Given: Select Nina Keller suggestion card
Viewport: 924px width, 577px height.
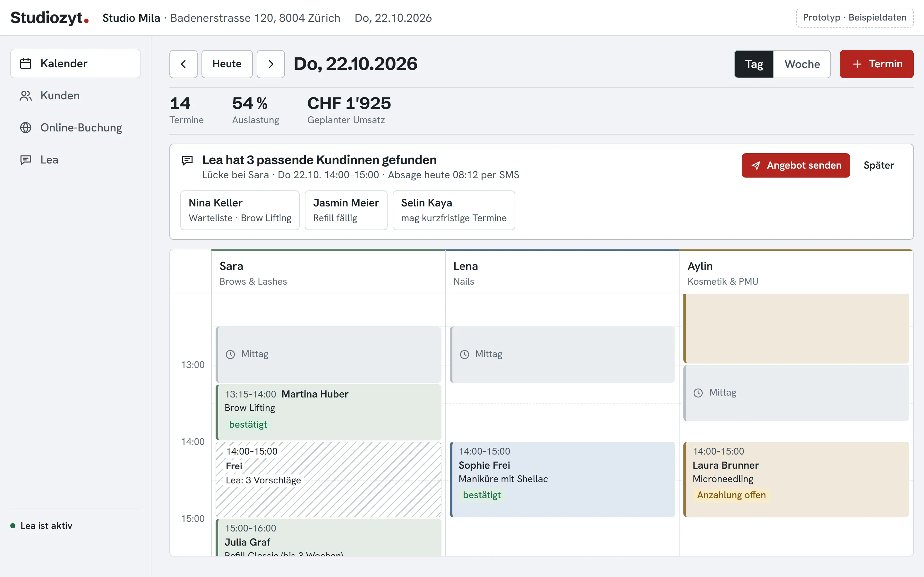Looking at the screenshot, I should pyautogui.click(x=240, y=210).
